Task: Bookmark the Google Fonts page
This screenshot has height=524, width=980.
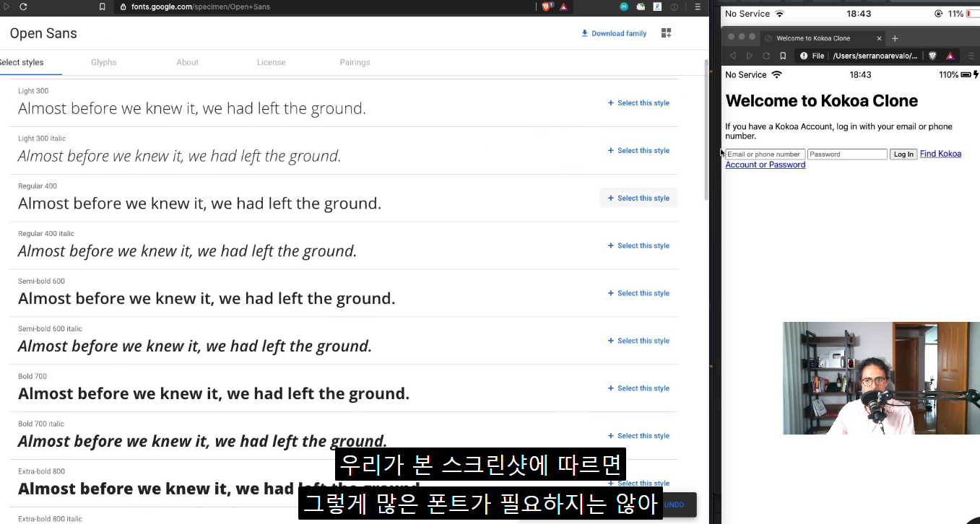Action: (x=102, y=6)
